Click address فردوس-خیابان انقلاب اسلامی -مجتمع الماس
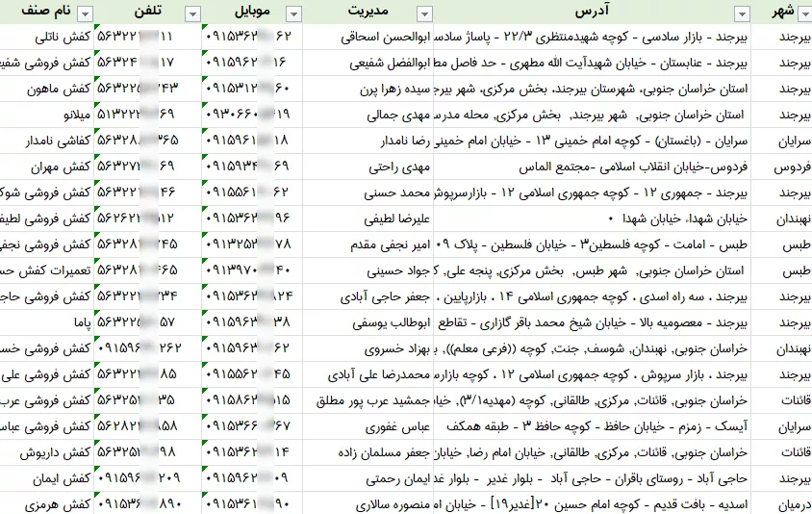The height and width of the screenshot is (514, 812). [592, 167]
